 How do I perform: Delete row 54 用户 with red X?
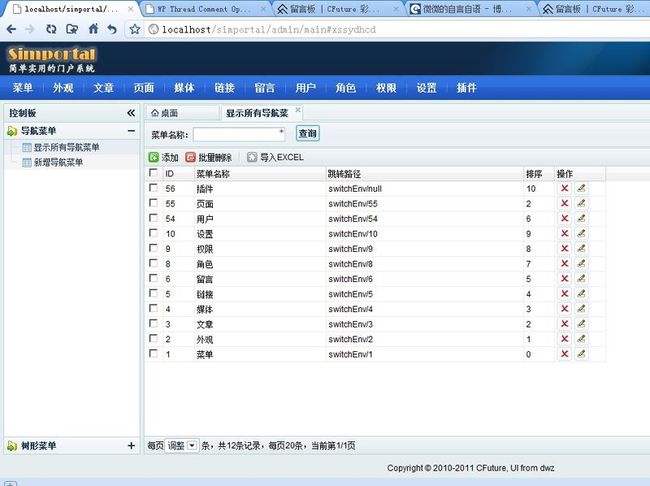tap(564, 219)
